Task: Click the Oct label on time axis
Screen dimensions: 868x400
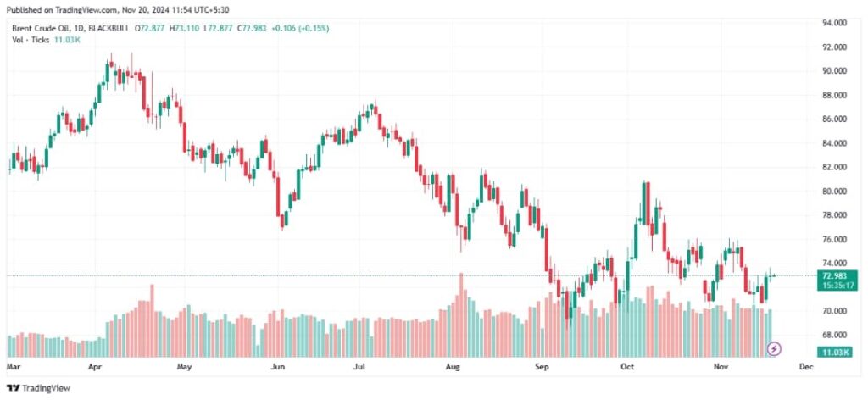Action: (x=627, y=368)
